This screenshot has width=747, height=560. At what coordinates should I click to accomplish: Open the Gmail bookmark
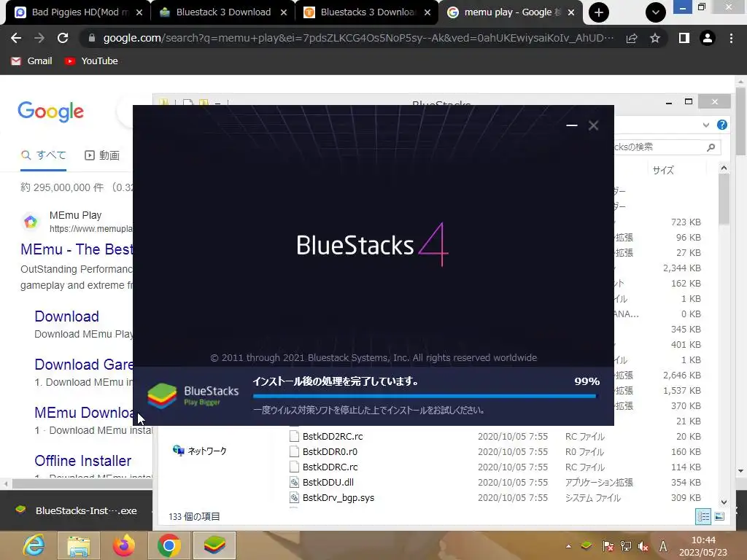31,61
